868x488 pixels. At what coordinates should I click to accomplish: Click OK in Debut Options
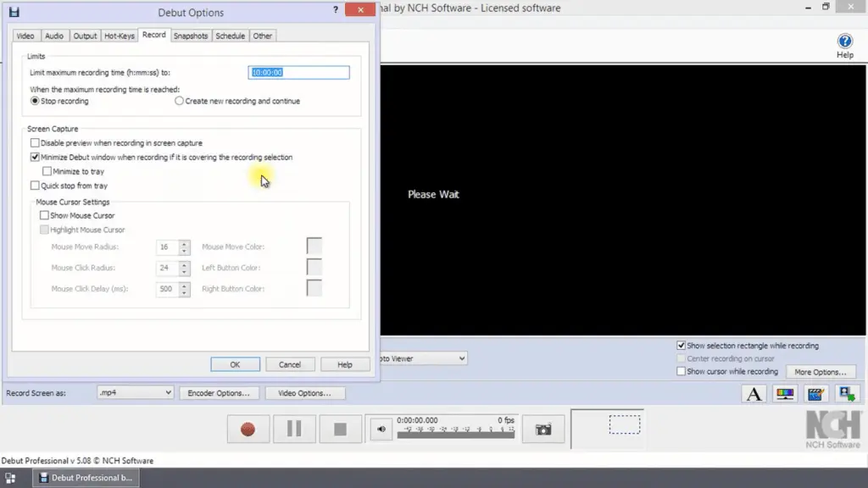tap(236, 364)
